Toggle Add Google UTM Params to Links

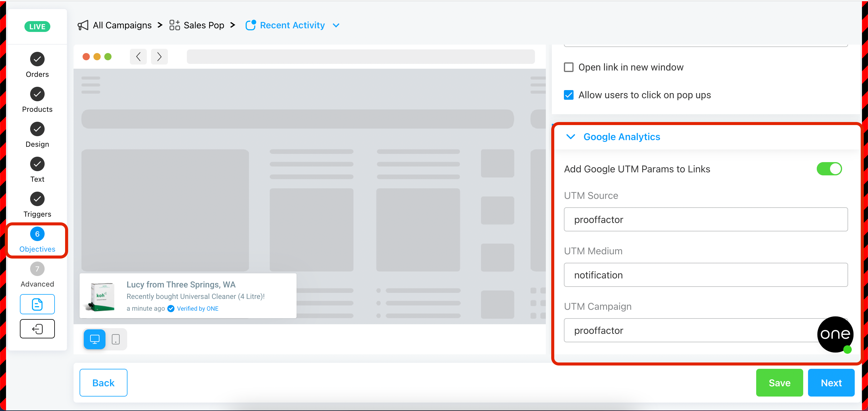click(829, 169)
